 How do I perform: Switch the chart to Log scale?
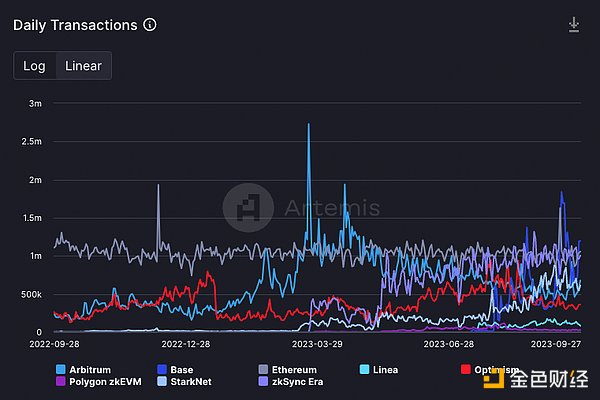(34, 66)
